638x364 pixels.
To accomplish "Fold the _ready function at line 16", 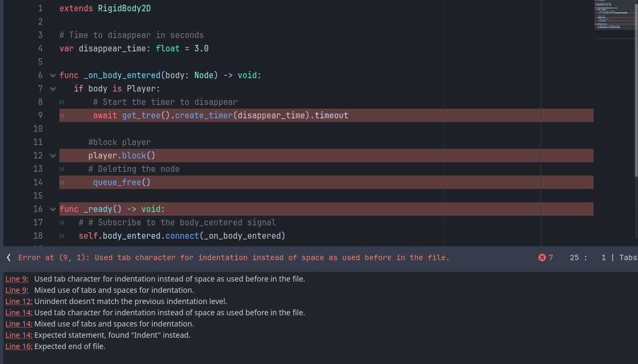I will click(x=53, y=209).
